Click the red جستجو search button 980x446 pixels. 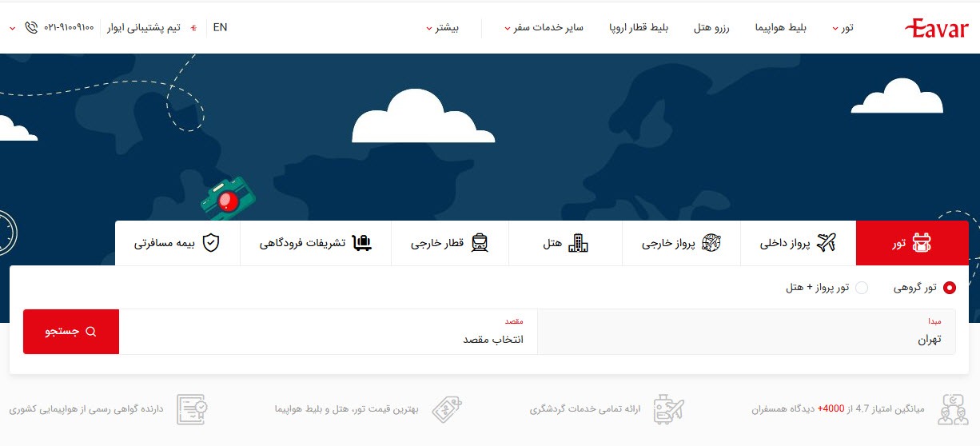(71, 332)
